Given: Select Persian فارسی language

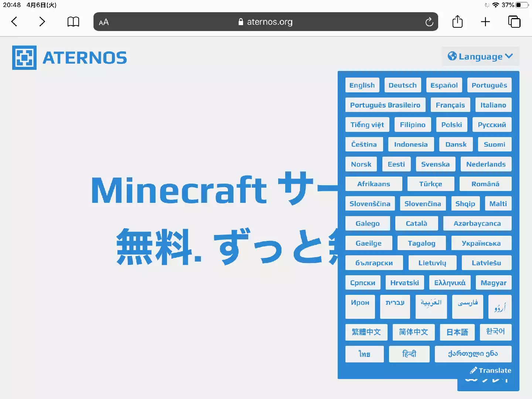Looking at the screenshot, I should coord(468,307).
